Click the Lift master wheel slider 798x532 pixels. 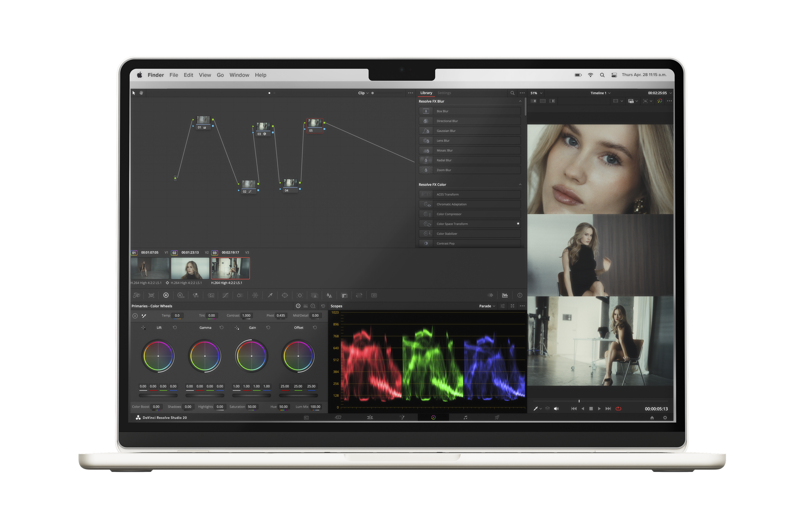tap(158, 395)
